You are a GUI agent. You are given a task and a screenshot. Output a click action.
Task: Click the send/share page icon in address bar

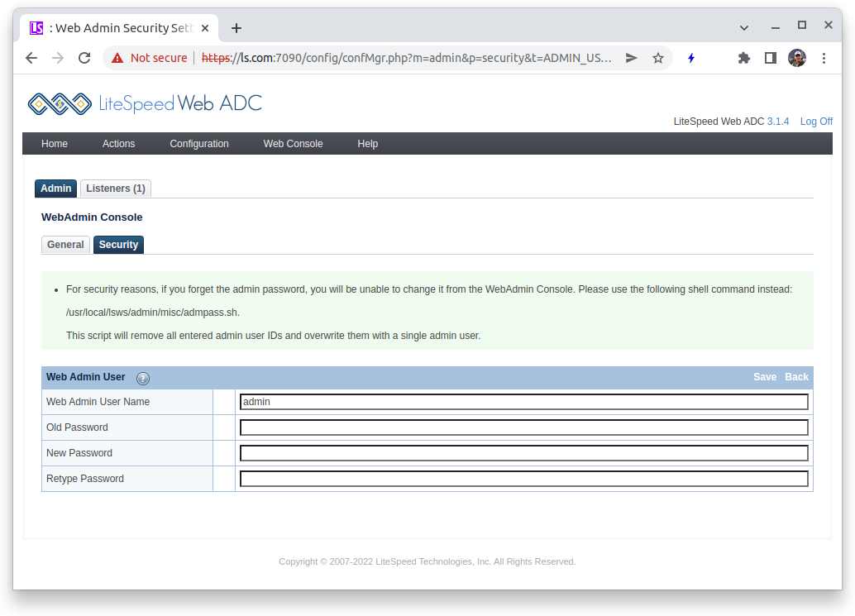point(632,58)
